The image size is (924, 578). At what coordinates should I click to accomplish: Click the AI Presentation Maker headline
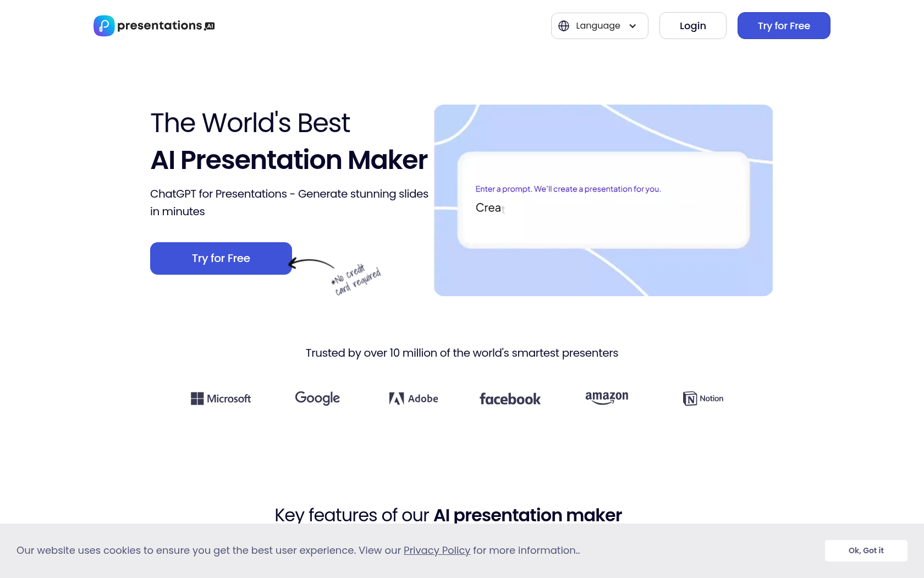(x=289, y=160)
